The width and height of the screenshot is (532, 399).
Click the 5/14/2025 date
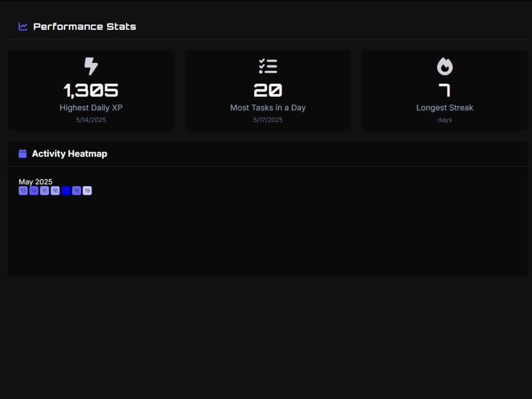coord(91,120)
